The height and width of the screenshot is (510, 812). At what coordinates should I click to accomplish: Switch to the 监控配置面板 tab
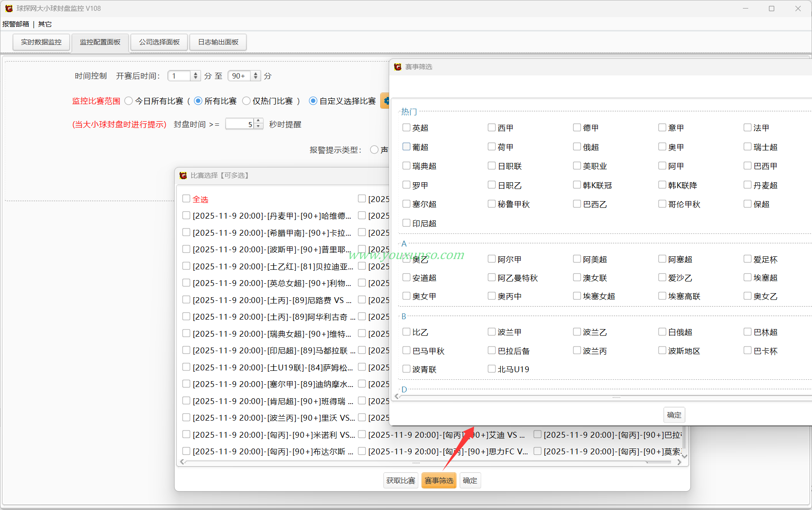point(100,42)
